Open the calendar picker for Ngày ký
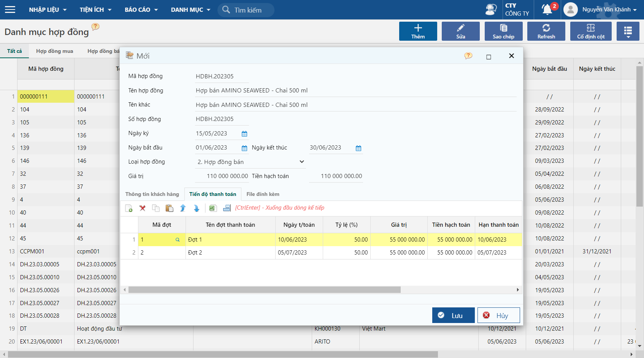 click(244, 134)
